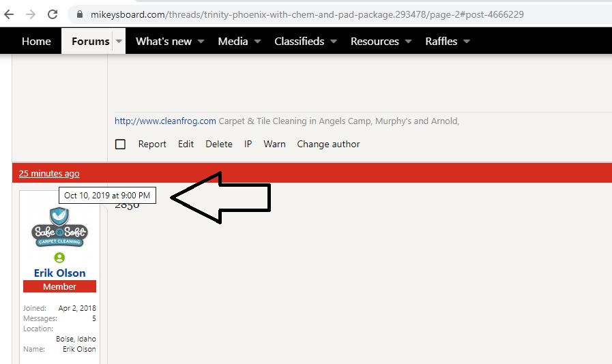612x364 pixels.
Task: Expand the Forums dropdown arrow
Action: pyautogui.click(x=119, y=42)
